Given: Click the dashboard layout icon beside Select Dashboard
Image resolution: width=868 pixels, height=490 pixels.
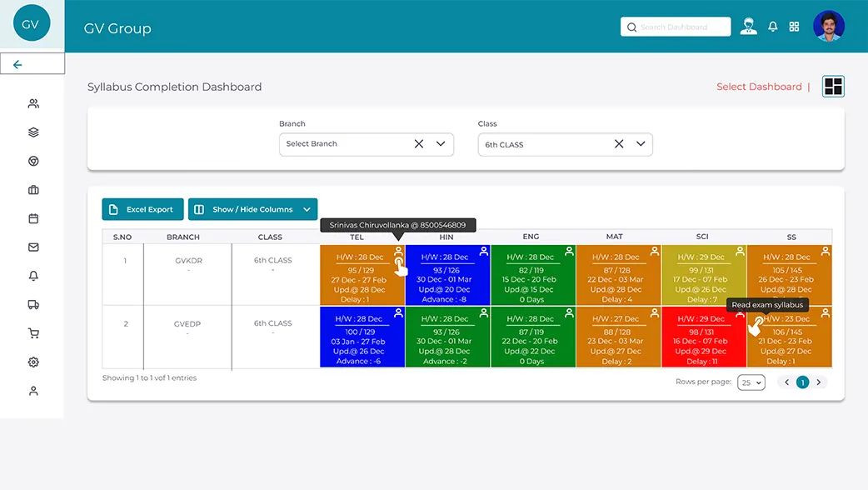Looking at the screenshot, I should pyautogui.click(x=833, y=87).
